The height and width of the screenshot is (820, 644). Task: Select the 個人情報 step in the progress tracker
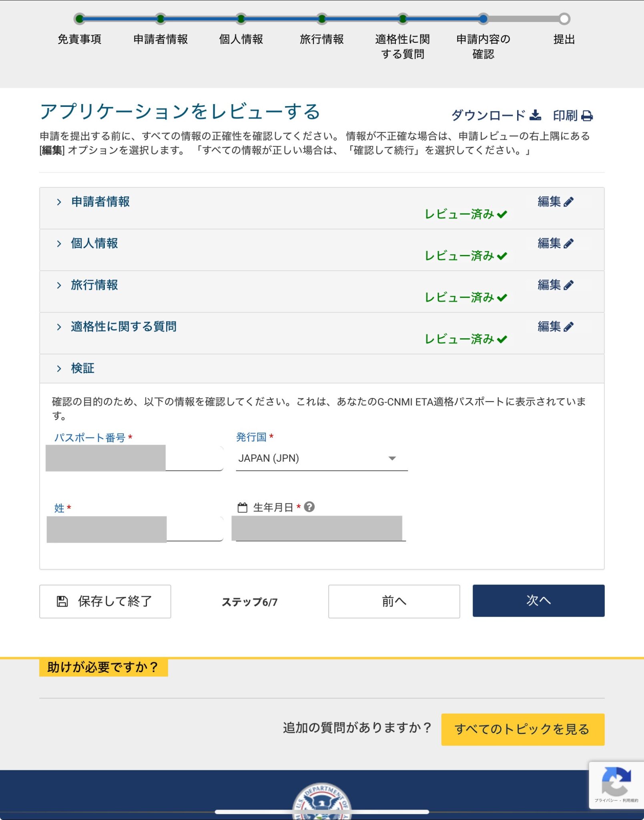point(240,18)
